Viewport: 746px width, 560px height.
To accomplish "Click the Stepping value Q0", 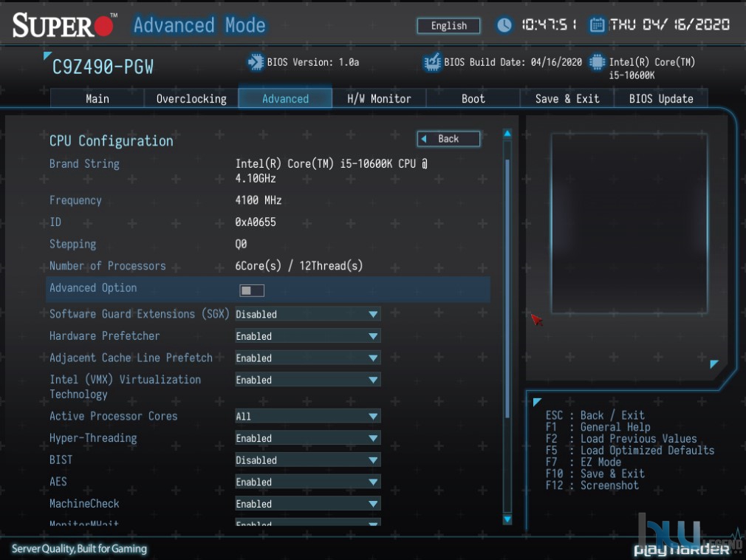I will (241, 244).
